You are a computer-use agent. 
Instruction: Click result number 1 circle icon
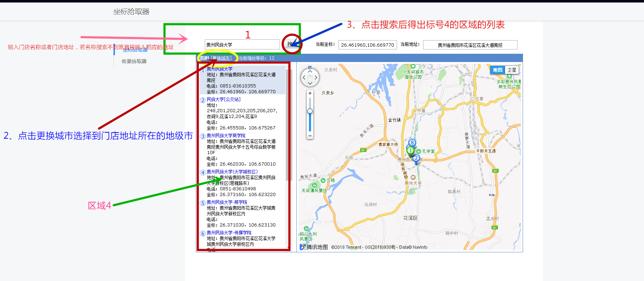click(203, 70)
